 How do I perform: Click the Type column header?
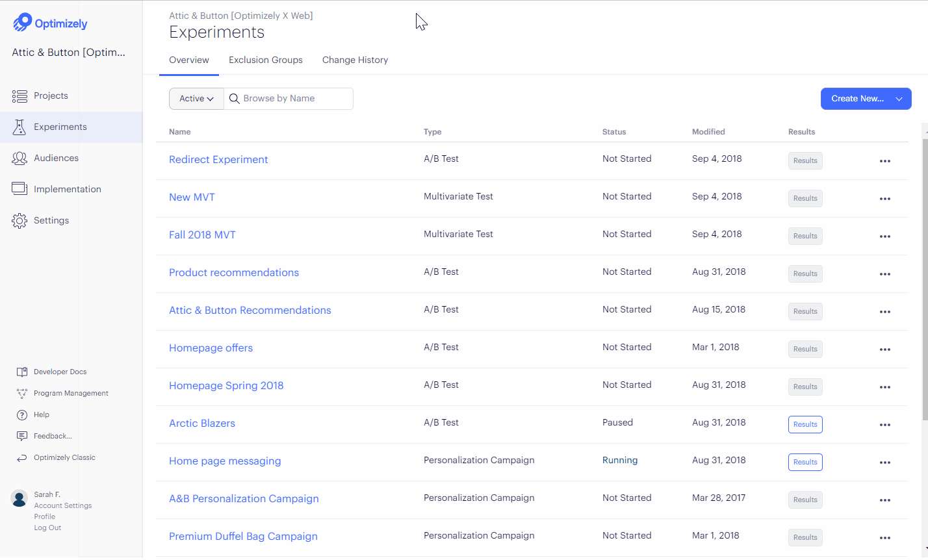pos(432,132)
